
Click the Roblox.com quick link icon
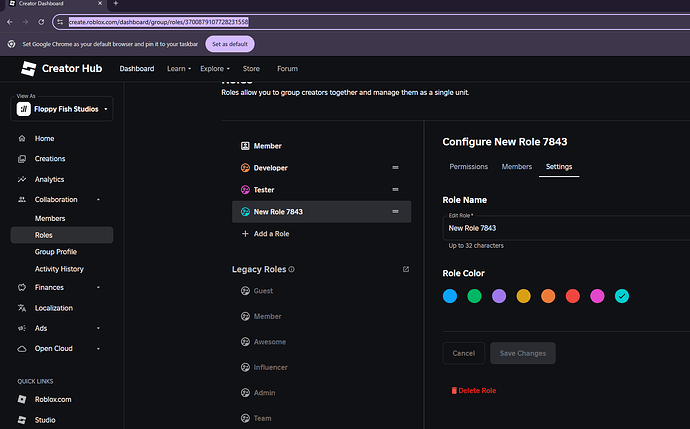pyautogui.click(x=22, y=399)
